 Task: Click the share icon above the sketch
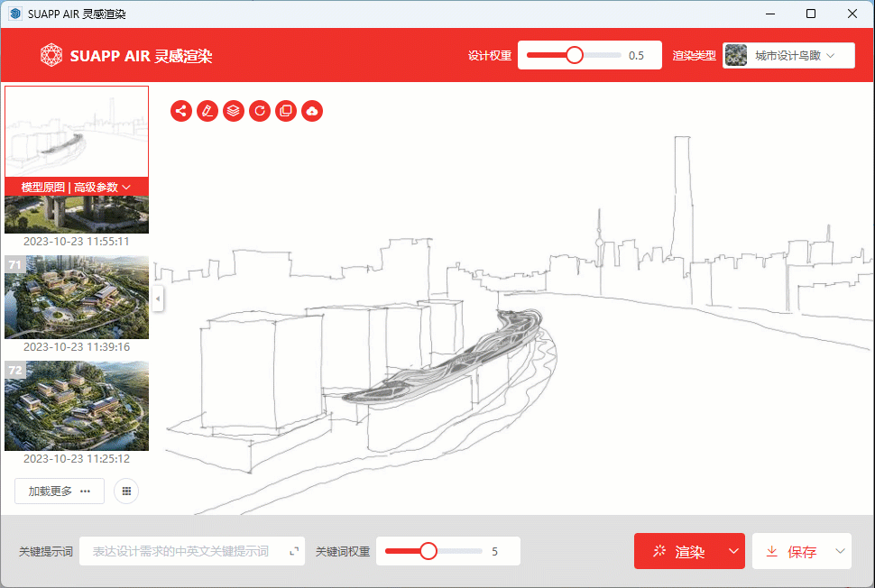coord(181,111)
